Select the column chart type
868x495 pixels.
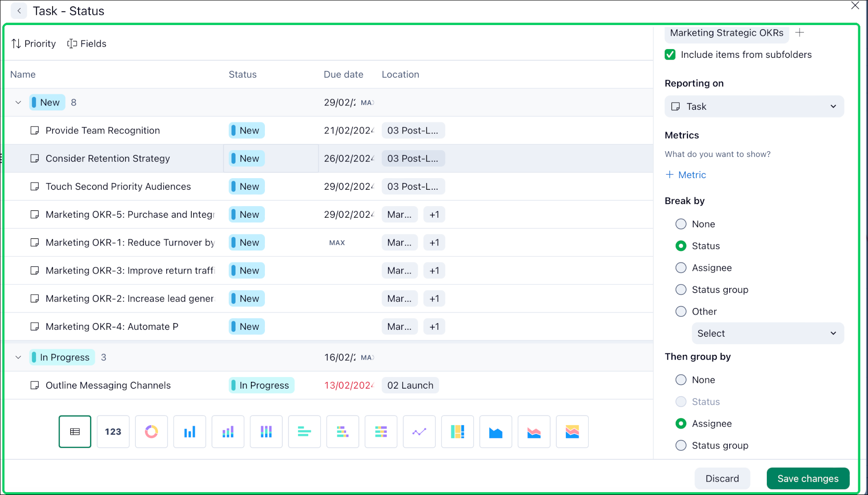coord(189,431)
